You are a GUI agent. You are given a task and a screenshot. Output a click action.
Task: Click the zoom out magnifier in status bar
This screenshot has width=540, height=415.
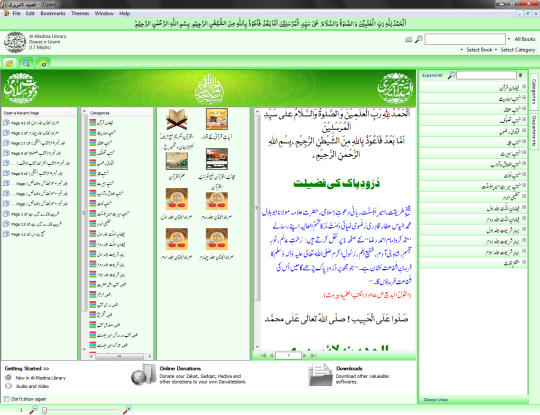(33, 410)
